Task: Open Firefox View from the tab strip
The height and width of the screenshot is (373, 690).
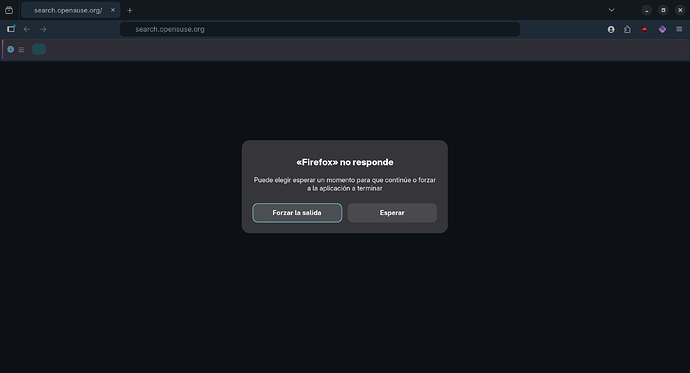Action: click(9, 10)
